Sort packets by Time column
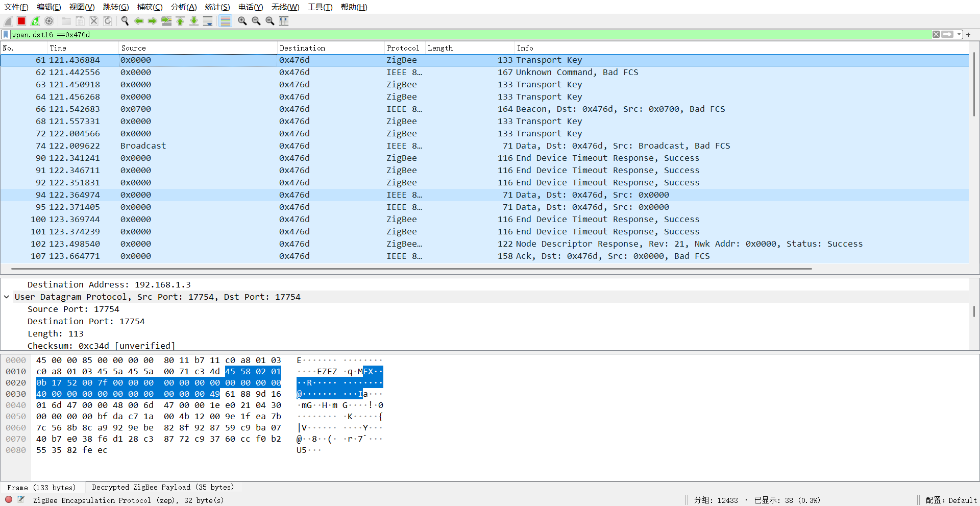 [83, 48]
